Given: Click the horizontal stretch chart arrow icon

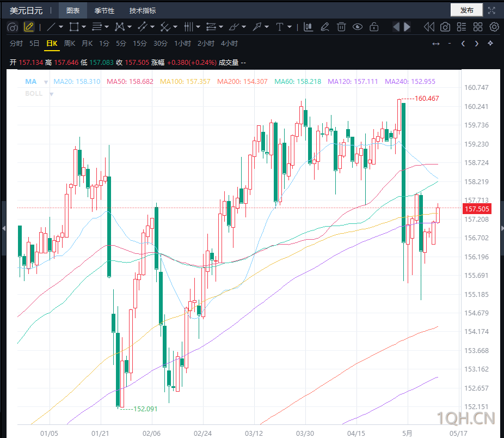Looking at the screenshot, I should (436, 44).
